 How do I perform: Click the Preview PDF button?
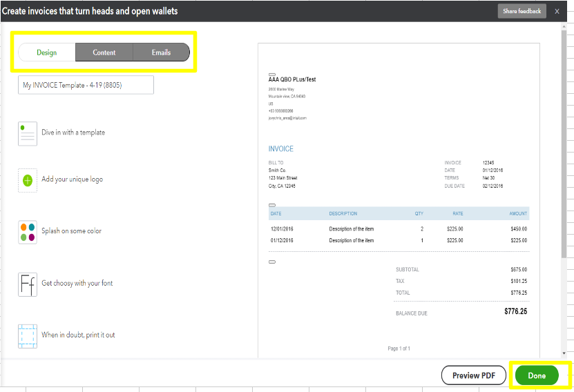click(x=474, y=375)
